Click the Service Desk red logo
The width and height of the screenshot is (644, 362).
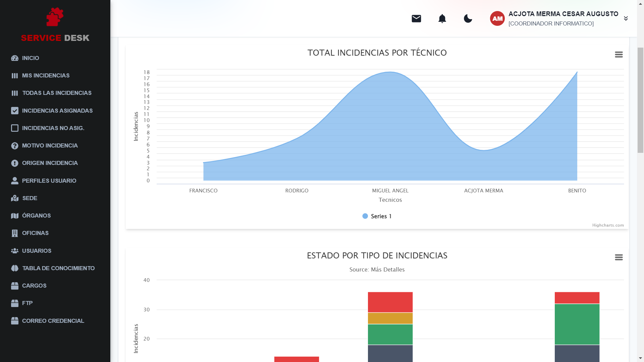point(55,17)
